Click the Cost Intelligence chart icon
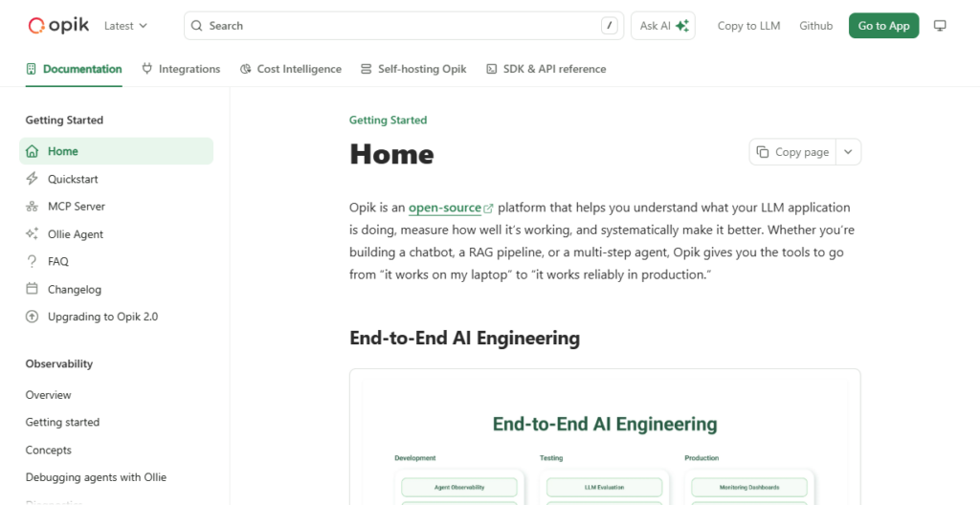 coord(246,69)
